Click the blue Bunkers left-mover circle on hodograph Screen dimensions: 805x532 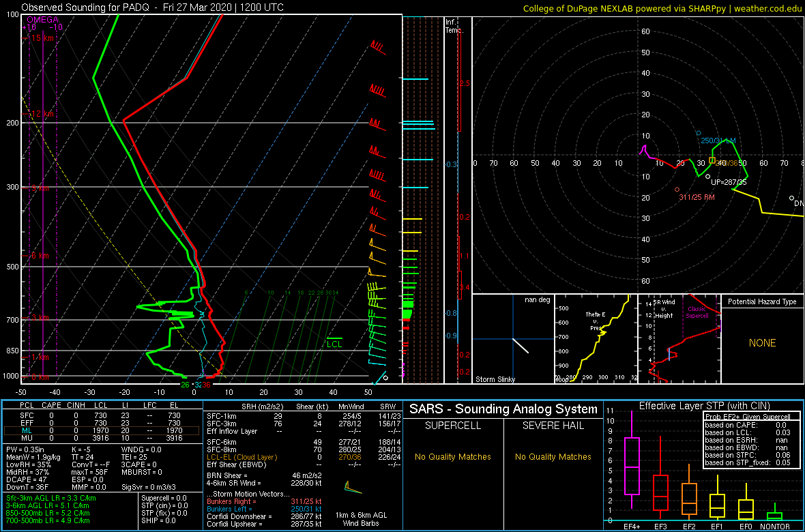tap(698, 133)
